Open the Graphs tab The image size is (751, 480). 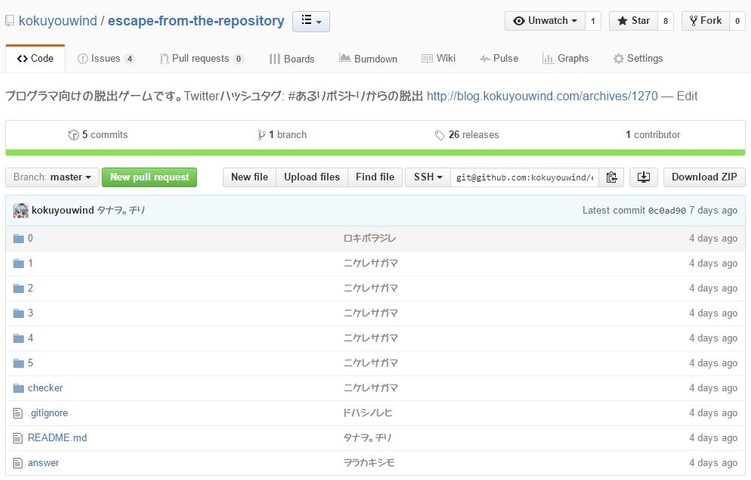tap(565, 58)
